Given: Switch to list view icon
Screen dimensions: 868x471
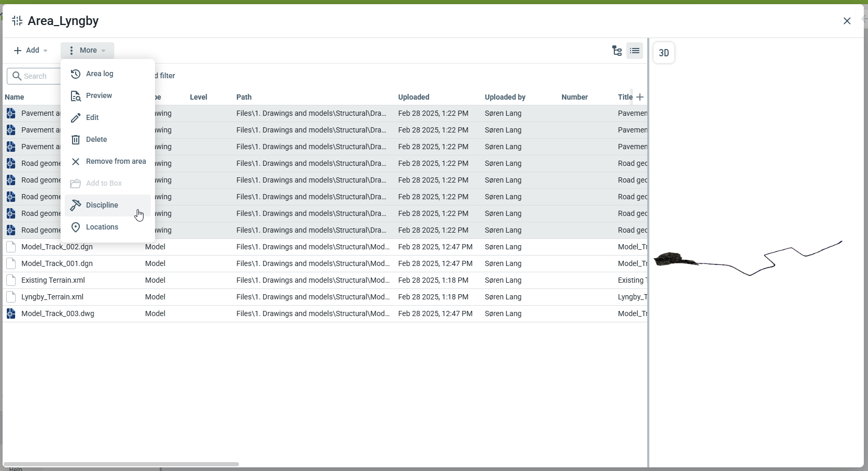Looking at the screenshot, I should click(x=635, y=51).
